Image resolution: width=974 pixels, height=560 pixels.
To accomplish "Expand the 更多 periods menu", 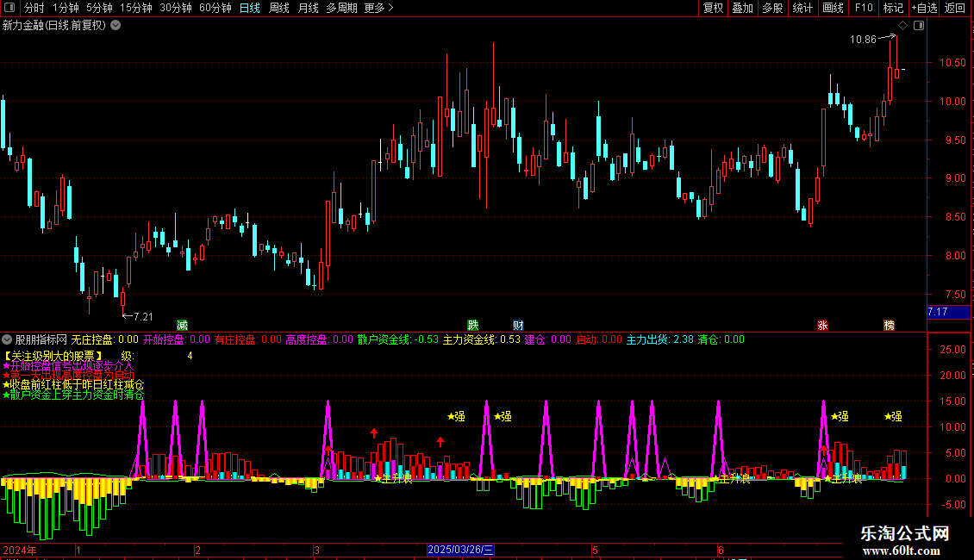I will coord(378,8).
